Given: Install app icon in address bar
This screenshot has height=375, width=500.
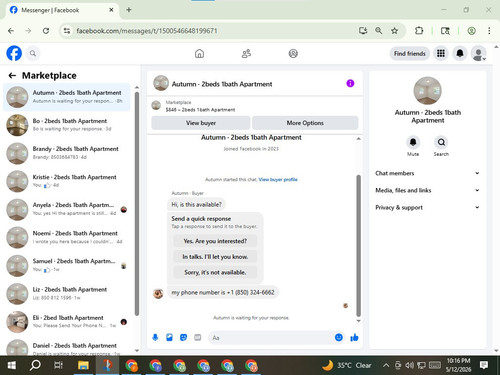Looking at the screenshot, I should [363, 31].
